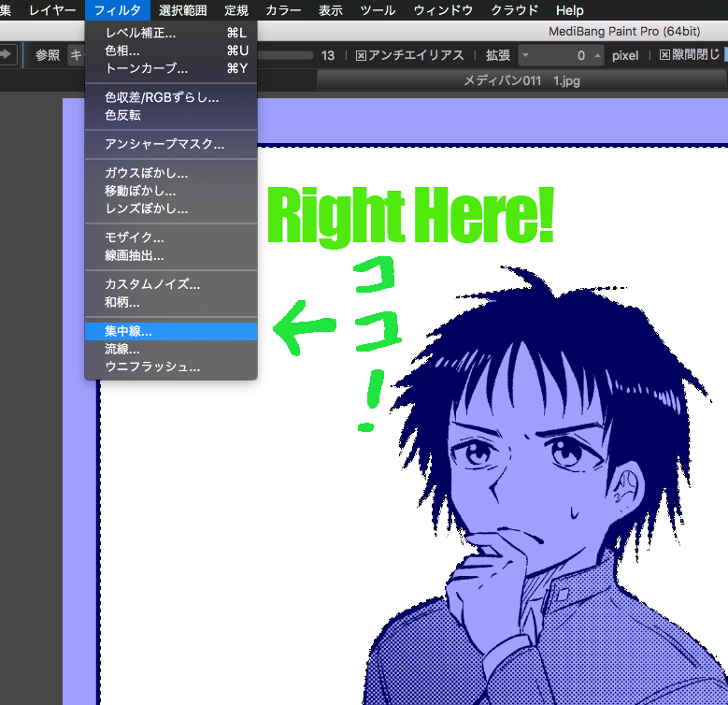The image size is (728, 705).
Task: Open the 表示 menu
Action: coord(331,10)
